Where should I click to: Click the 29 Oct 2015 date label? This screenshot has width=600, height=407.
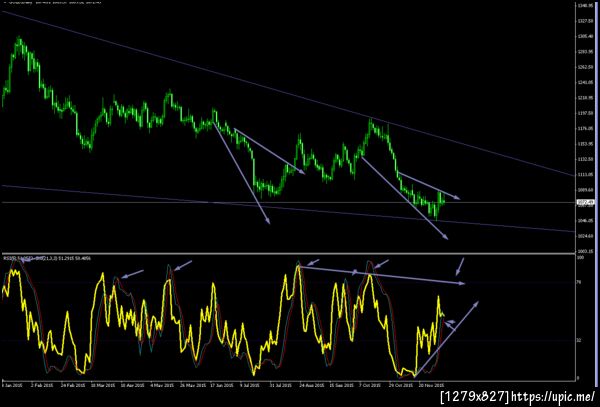click(x=401, y=385)
